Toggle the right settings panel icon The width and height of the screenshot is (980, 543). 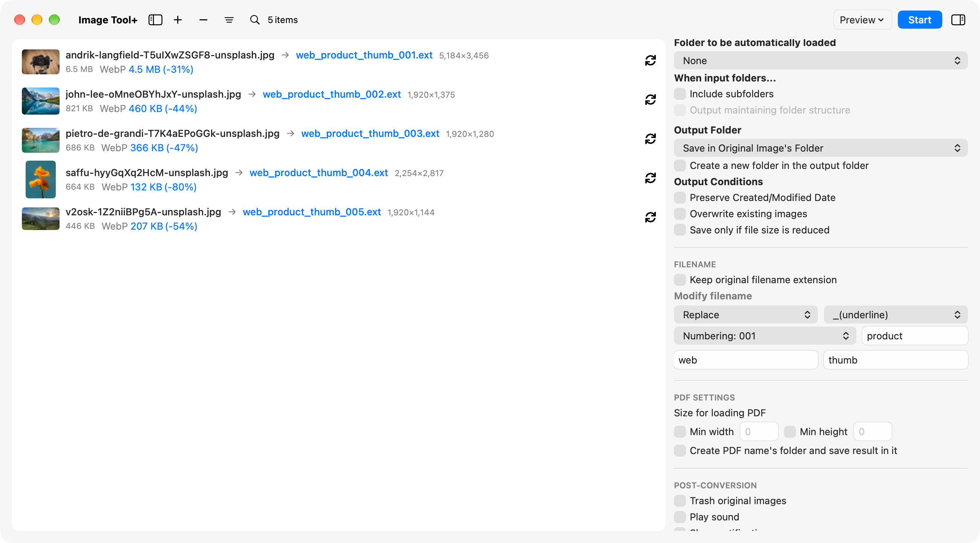pos(958,20)
